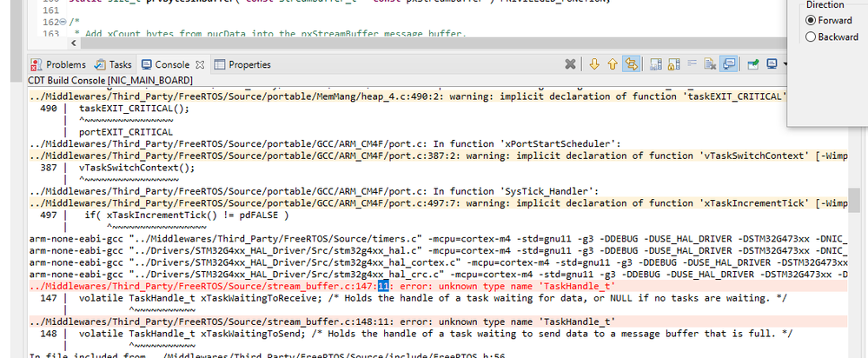868x358 pixels.
Task: Close the Console tab with its X
Action: pos(201,64)
